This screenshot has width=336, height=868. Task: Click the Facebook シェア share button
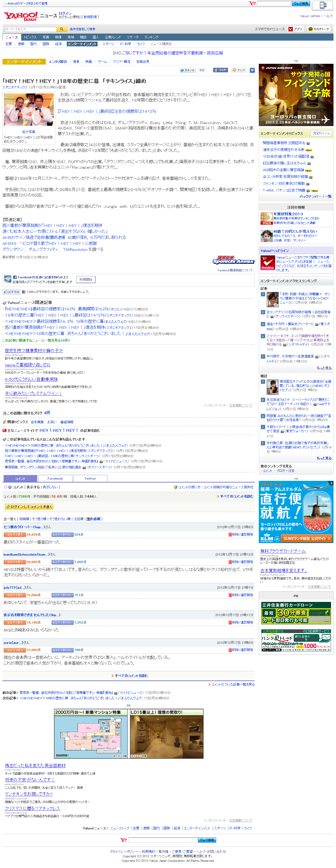click(220, 70)
